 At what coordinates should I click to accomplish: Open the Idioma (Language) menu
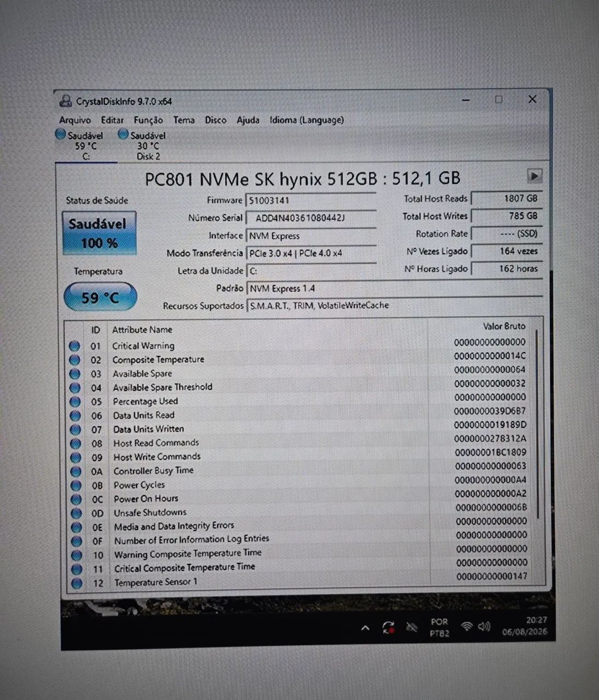pyautogui.click(x=307, y=120)
